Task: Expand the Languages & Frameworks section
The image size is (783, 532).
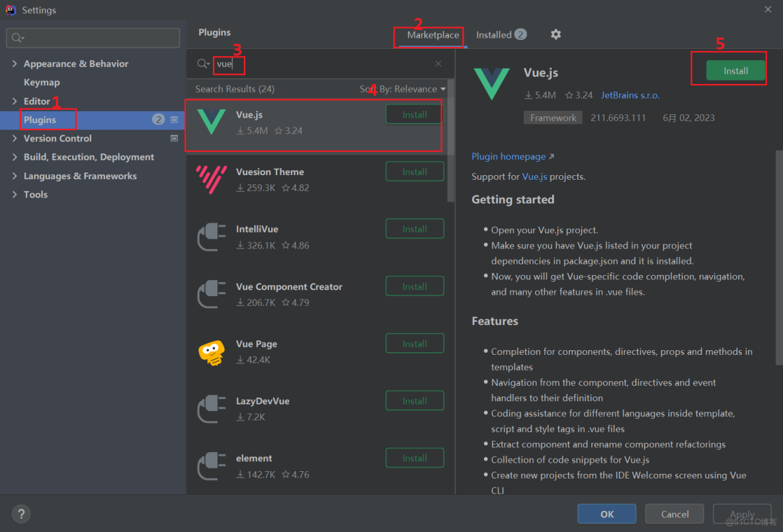Action: click(15, 176)
